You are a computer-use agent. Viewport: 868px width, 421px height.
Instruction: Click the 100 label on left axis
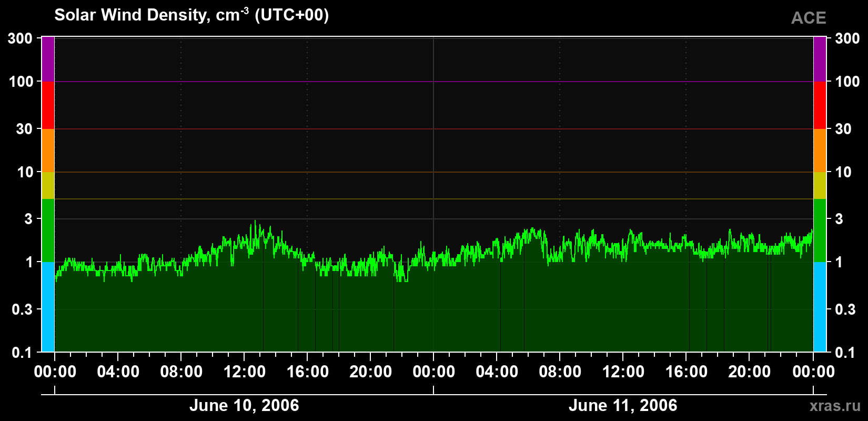click(21, 82)
